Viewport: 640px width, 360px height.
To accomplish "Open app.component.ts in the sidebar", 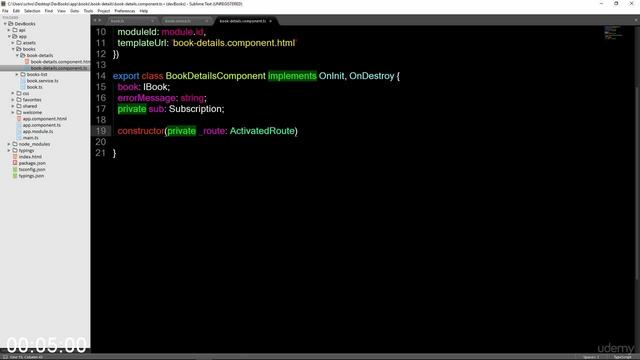I will (x=42, y=125).
